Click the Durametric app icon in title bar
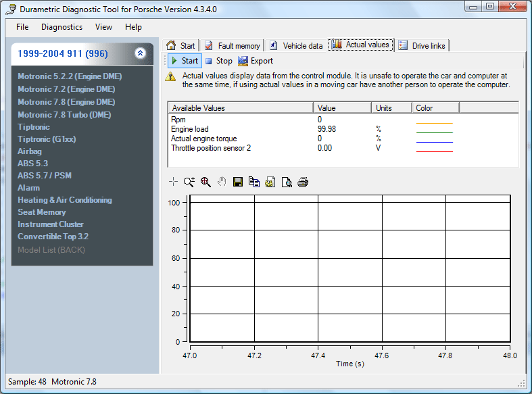532x394 pixels. tap(11, 9)
